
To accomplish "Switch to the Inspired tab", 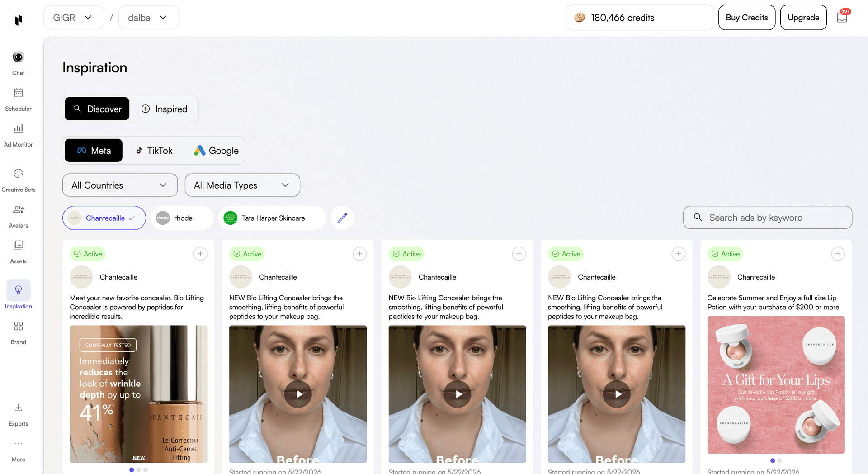I will 164,109.
